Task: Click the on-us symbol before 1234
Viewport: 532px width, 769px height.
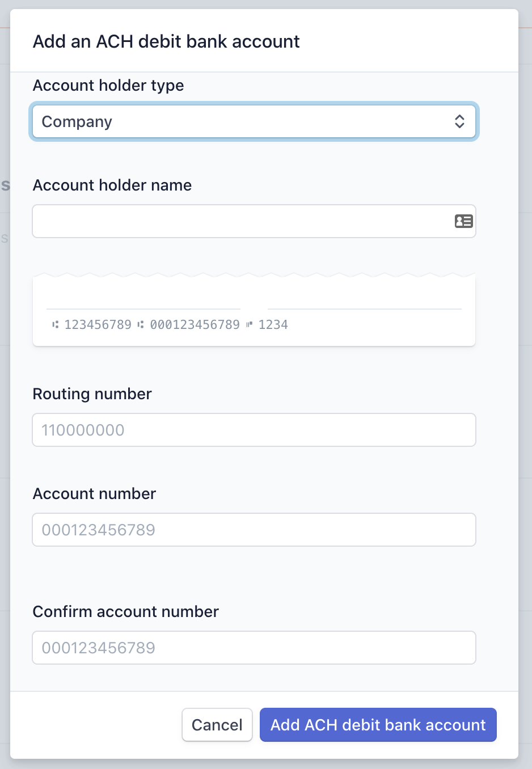Action: coord(249,324)
